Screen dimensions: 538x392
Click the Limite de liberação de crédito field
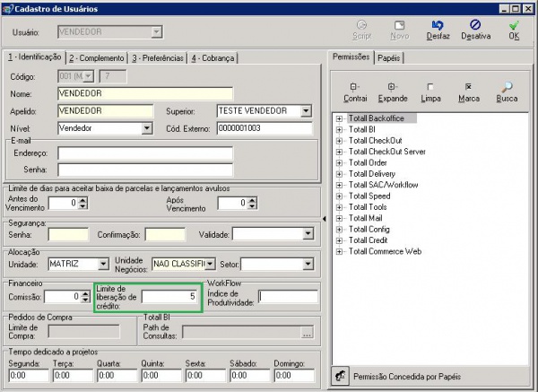[x=169, y=296]
